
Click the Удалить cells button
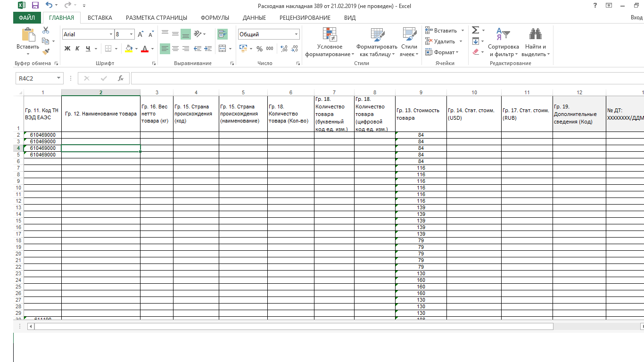tap(440, 41)
